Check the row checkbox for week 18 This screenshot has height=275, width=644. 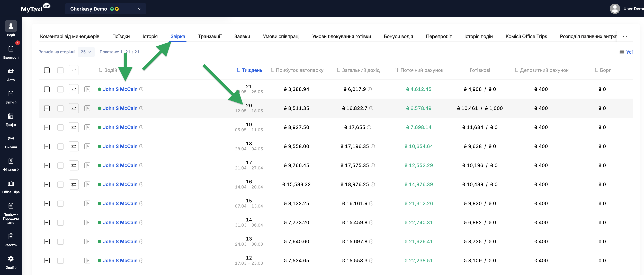pos(60,146)
